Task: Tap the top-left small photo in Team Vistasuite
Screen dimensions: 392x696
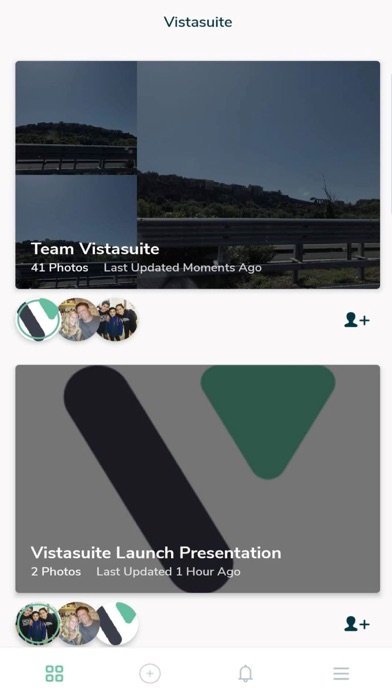Action: (x=76, y=118)
